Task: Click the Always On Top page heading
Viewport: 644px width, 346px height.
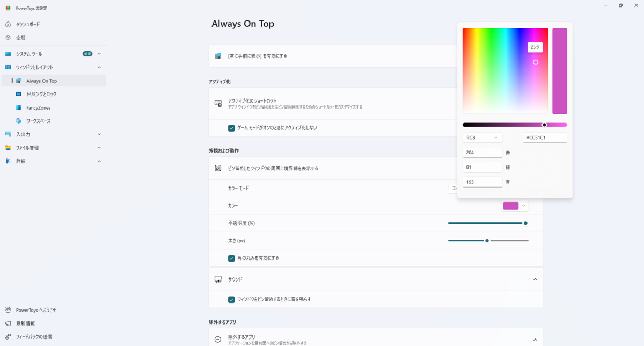Action: click(243, 24)
